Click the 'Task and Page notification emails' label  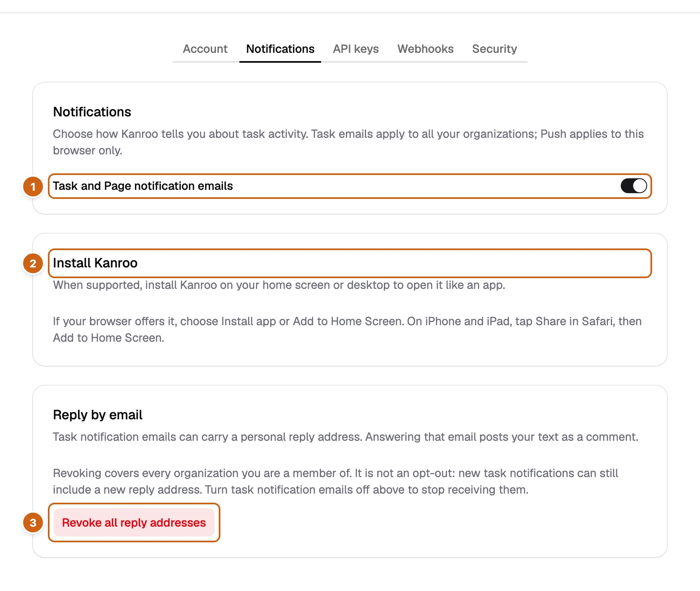pos(143,186)
